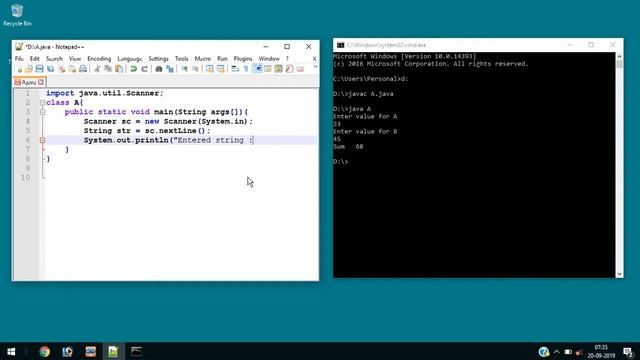Collapse the main method fold marker
This screenshot has height=360, width=640.
[x=42, y=112]
